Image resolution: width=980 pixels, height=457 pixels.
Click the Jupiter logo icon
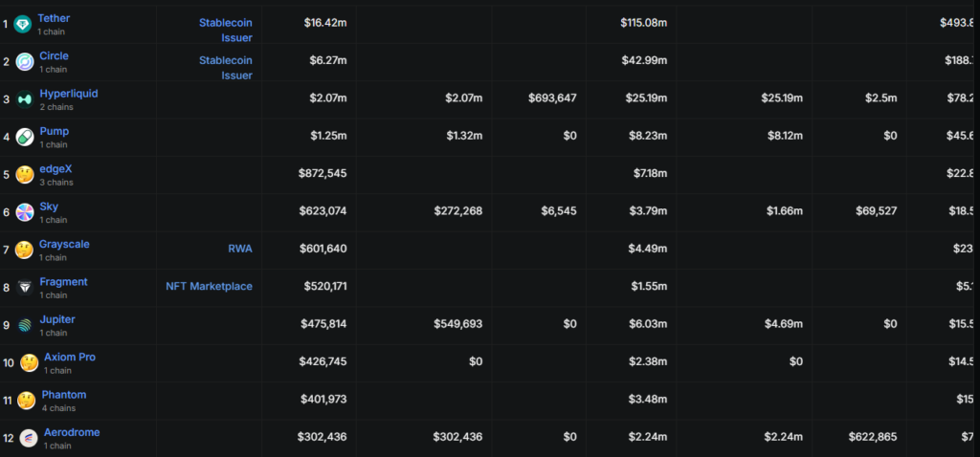23,325
